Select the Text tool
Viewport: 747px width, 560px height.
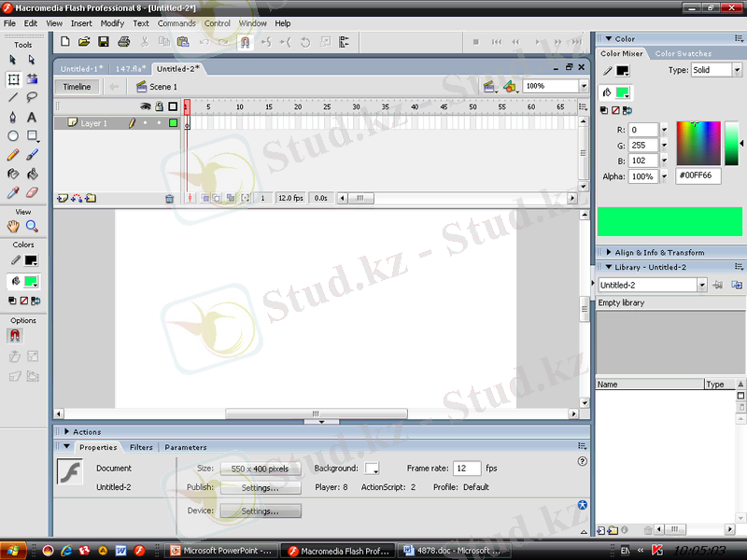[x=32, y=118]
